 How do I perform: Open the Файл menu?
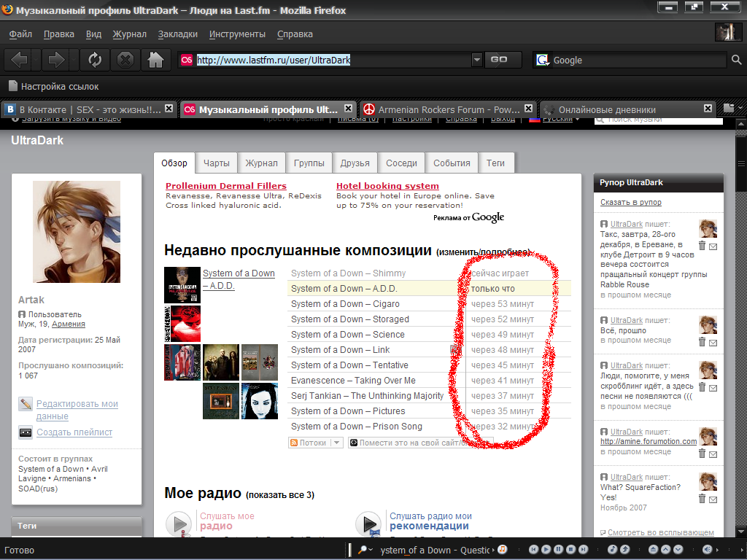pyautogui.click(x=20, y=34)
